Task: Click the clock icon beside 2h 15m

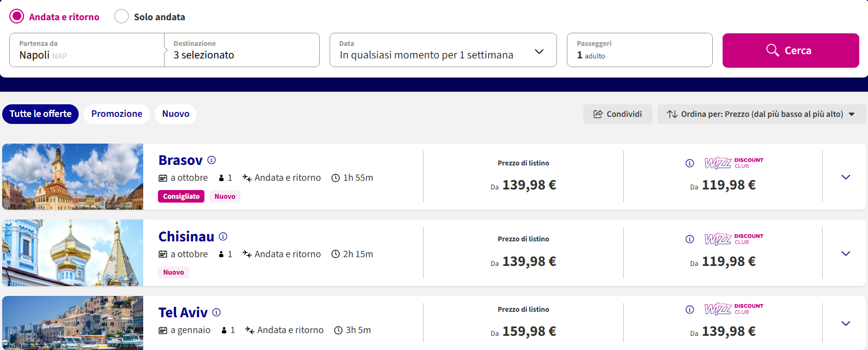Action: click(x=336, y=254)
